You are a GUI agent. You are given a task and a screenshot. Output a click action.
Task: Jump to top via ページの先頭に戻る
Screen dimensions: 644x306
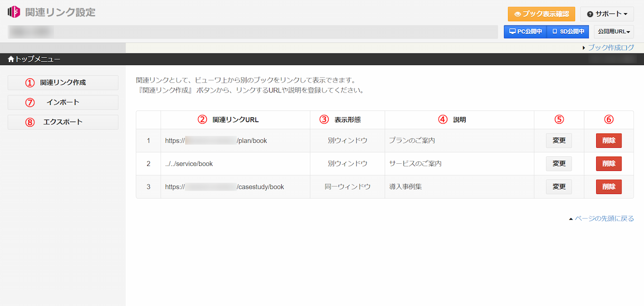tap(604, 219)
